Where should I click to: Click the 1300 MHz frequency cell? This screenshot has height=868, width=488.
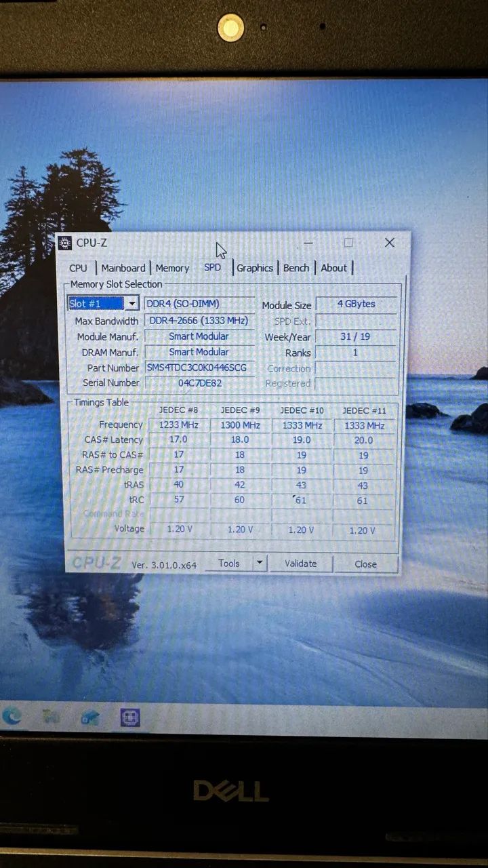click(241, 425)
